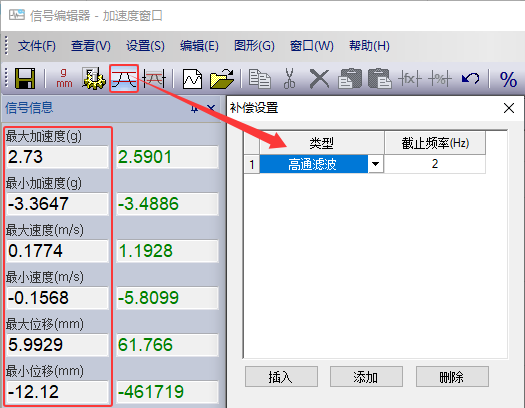
Task: Click the first Paste clipboard icon
Action: [350, 79]
